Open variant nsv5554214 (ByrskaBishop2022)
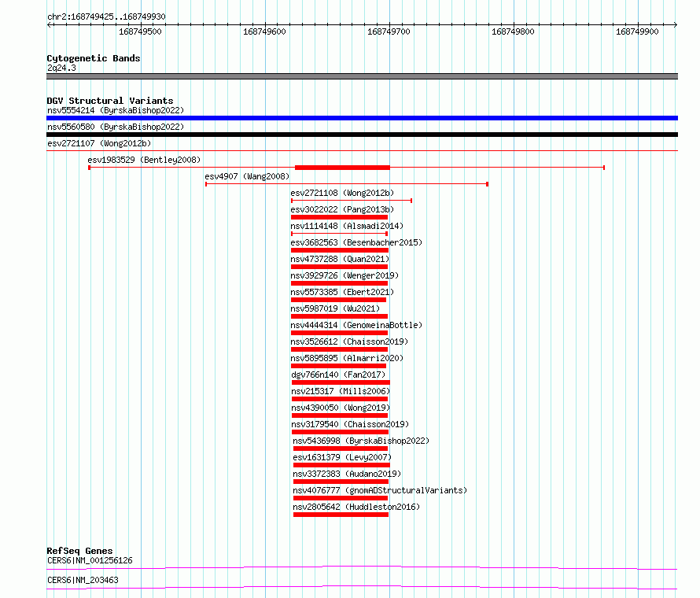This screenshot has height=598, width=700. pyautogui.click(x=116, y=110)
